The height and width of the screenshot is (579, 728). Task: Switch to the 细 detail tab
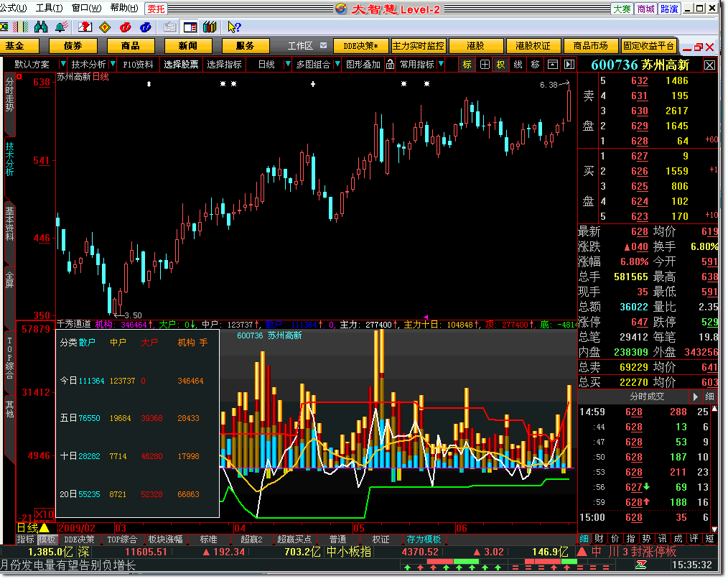pos(584,539)
